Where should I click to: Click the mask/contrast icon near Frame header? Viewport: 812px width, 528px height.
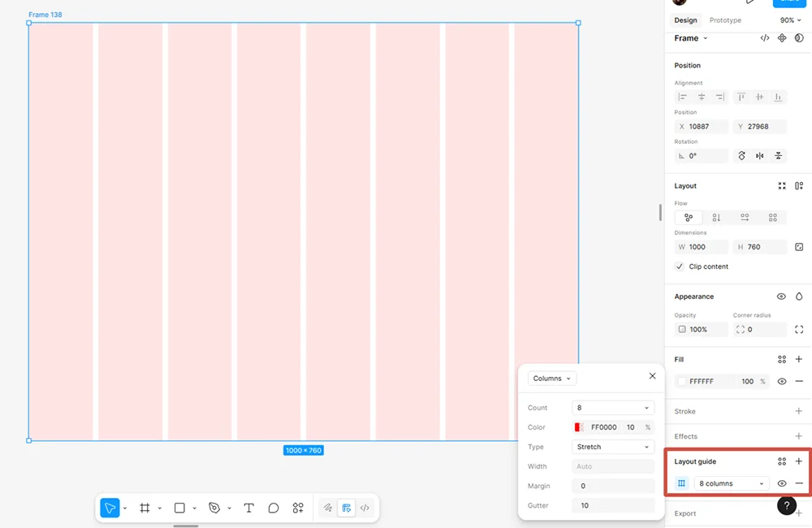click(x=799, y=38)
